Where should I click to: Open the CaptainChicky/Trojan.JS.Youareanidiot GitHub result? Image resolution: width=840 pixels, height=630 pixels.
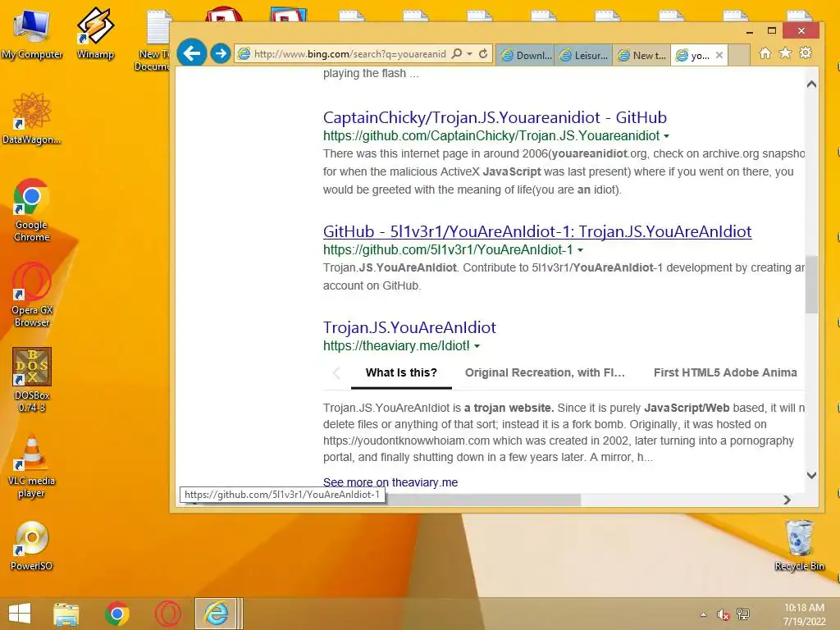click(x=495, y=117)
